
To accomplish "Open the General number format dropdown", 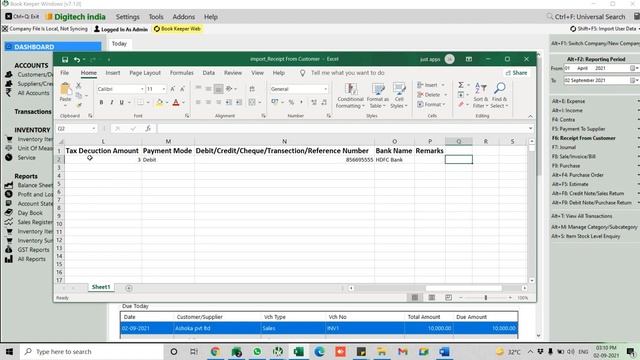I will 325,89.
